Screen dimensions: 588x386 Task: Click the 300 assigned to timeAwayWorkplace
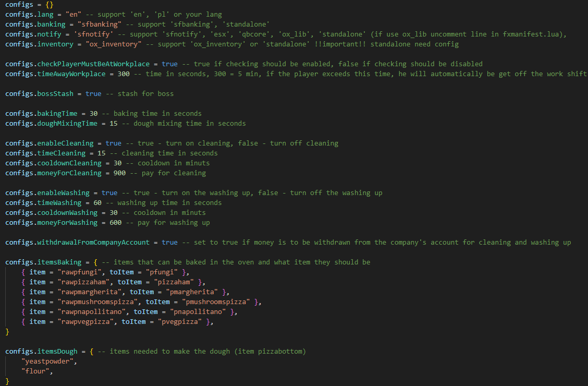[x=124, y=74]
